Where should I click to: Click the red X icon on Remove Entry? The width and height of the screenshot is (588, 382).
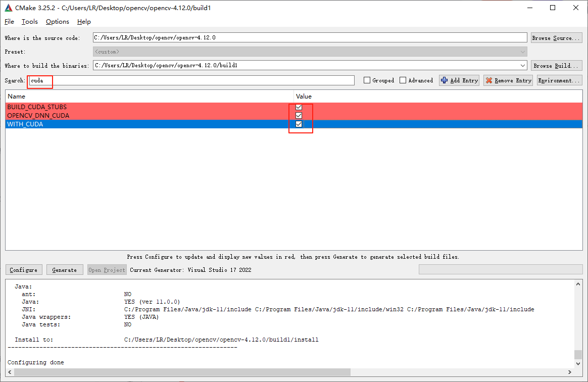[489, 80]
